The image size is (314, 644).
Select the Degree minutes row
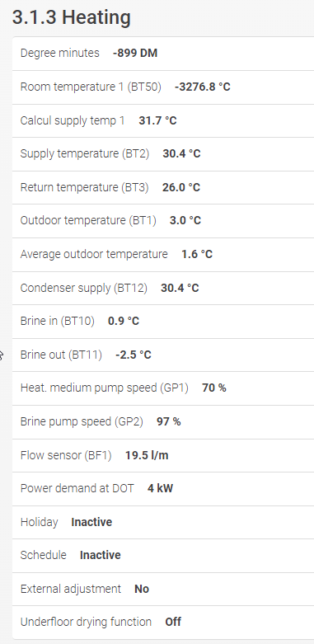163,54
